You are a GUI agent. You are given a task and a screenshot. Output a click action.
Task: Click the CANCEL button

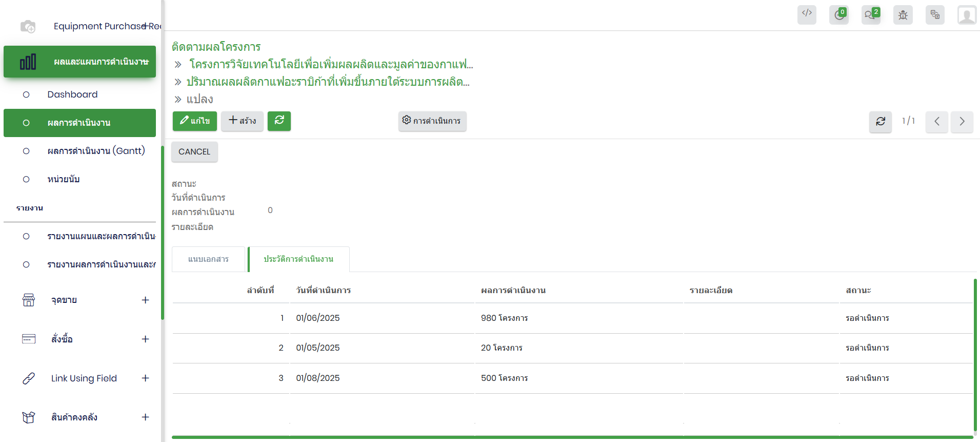(x=194, y=152)
